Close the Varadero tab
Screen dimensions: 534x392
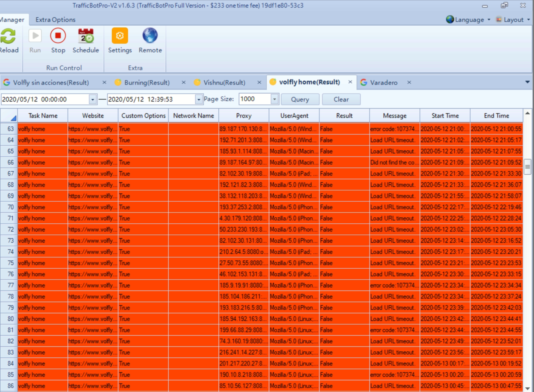point(409,82)
